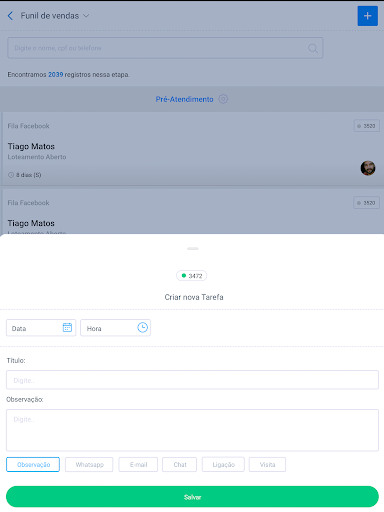The height and width of the screenshot is (512, 384).
Task: Open the Pré-Atendimento settings gear
Action: click(223, 99)
